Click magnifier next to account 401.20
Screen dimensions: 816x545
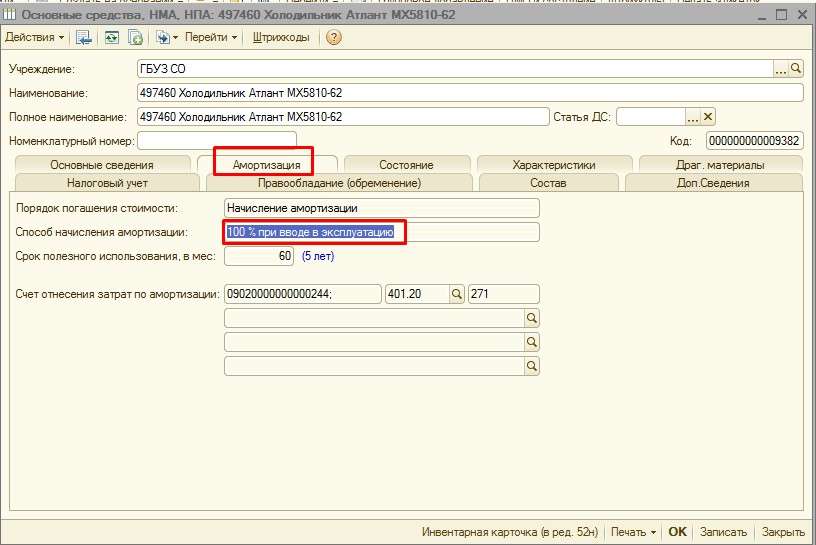point(456,294)
